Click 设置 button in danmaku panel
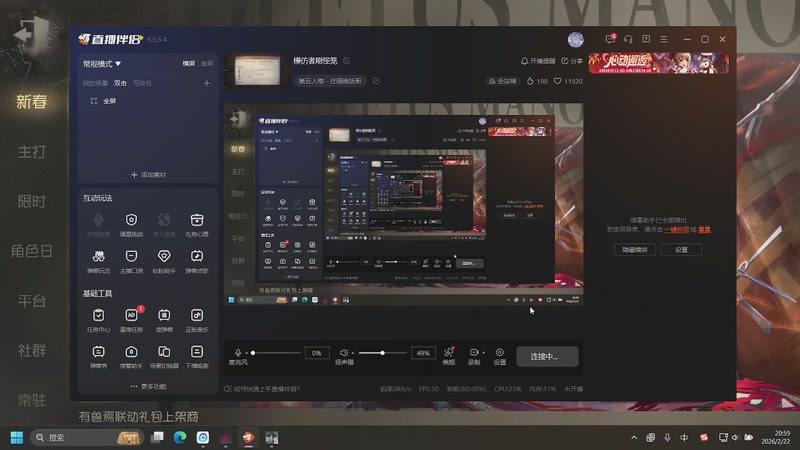This screenshot has height=450, width=800. 681,249
